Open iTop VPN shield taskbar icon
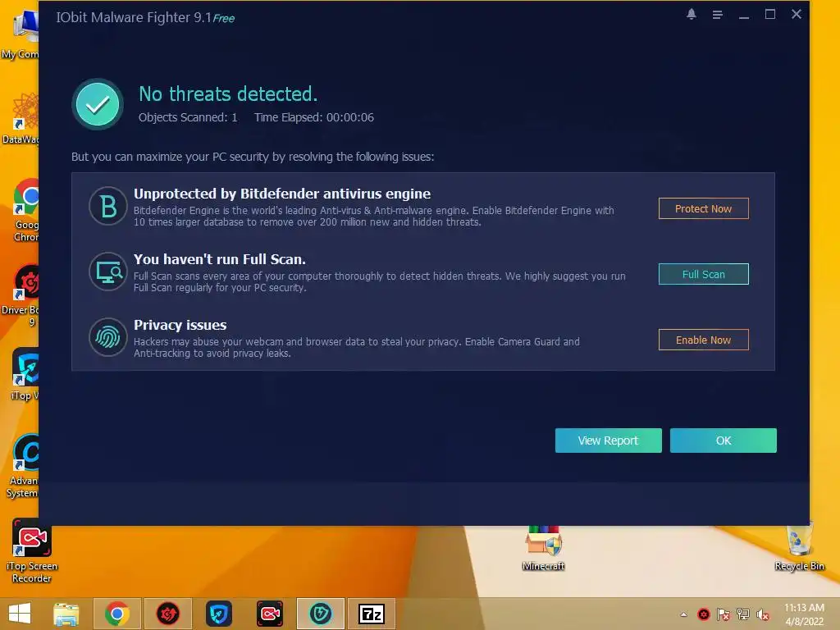Screen dimensions: 840x630 point(218,614)
